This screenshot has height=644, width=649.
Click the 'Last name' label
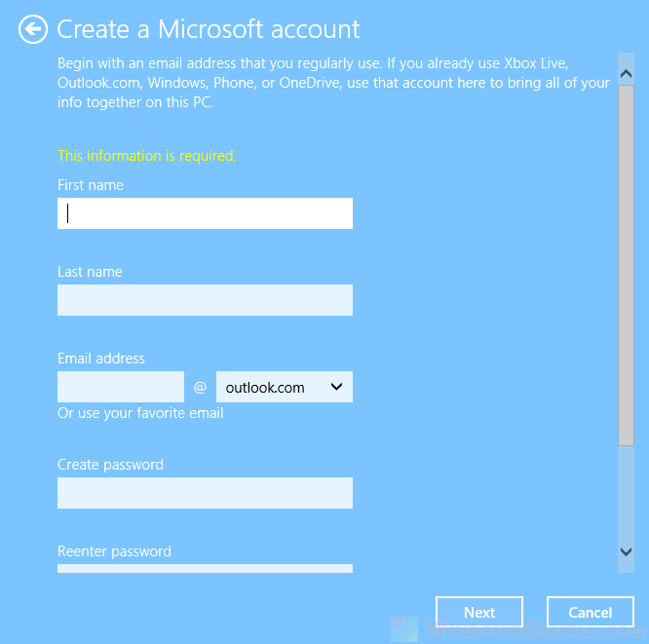[90, 272]
